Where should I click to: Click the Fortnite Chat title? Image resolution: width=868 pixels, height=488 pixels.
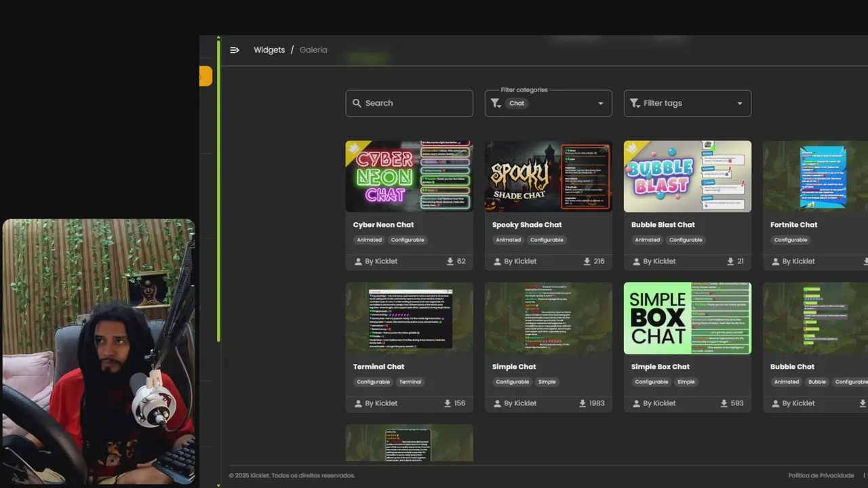[x=793, y=225]
